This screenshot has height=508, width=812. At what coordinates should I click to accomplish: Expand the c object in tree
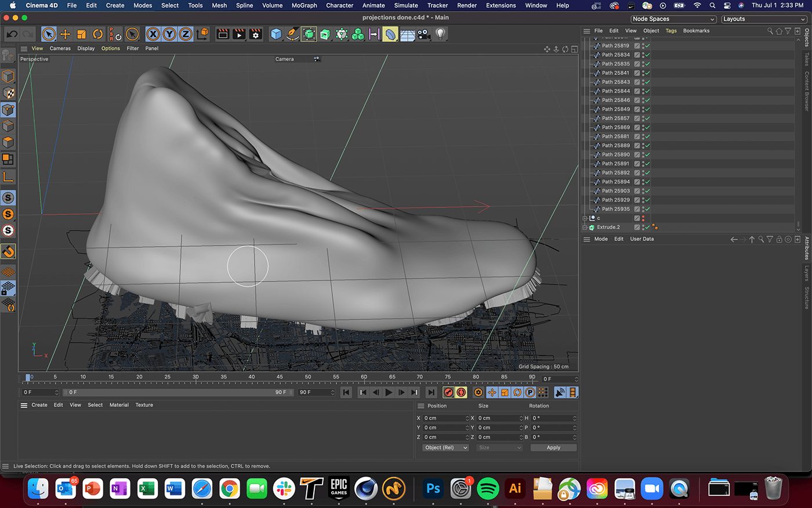(585, 218)
